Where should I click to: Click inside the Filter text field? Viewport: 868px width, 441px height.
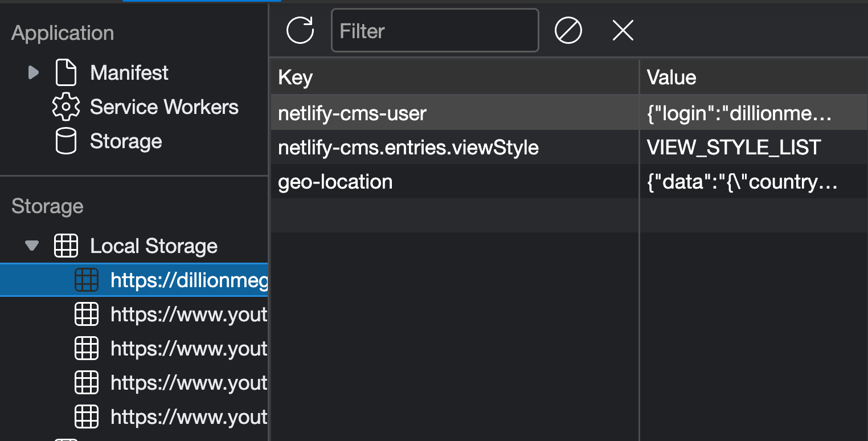435,30
